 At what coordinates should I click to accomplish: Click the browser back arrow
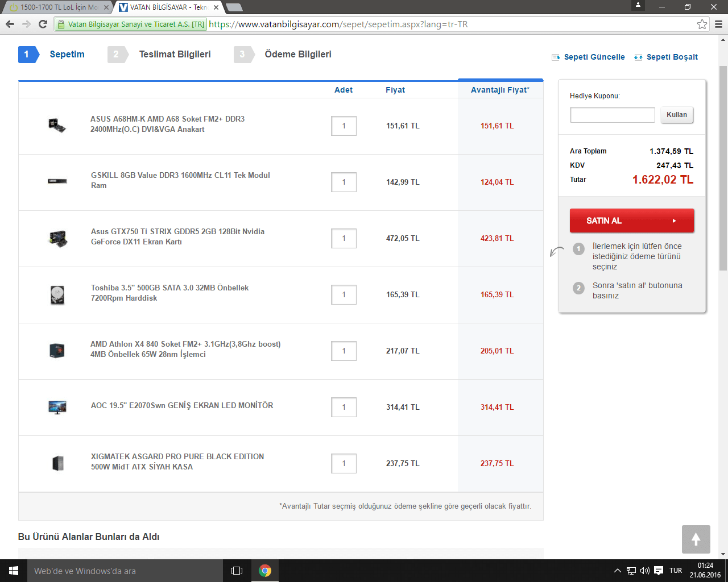10,24
